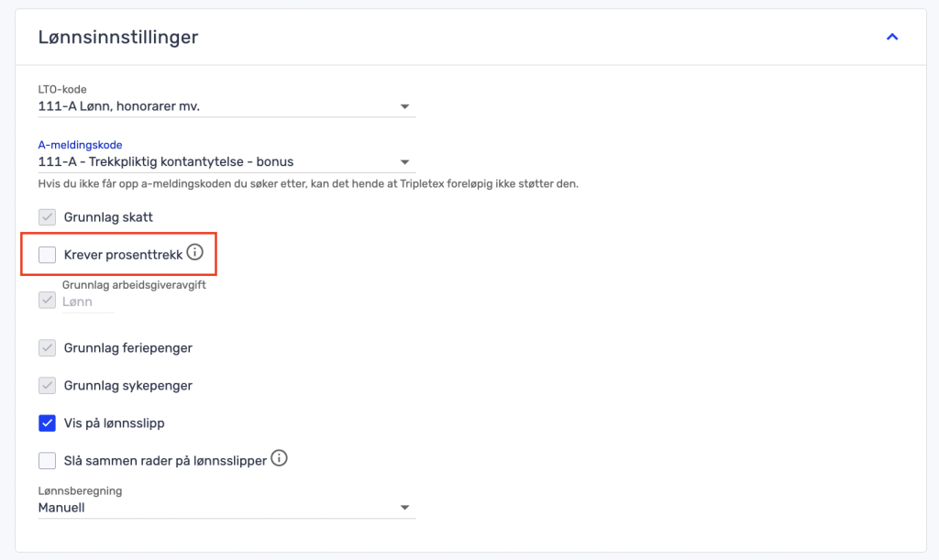Screen dimensions: 939x560
Task: Click info icon next to Slå sammen rader
Action: point(280,458)
